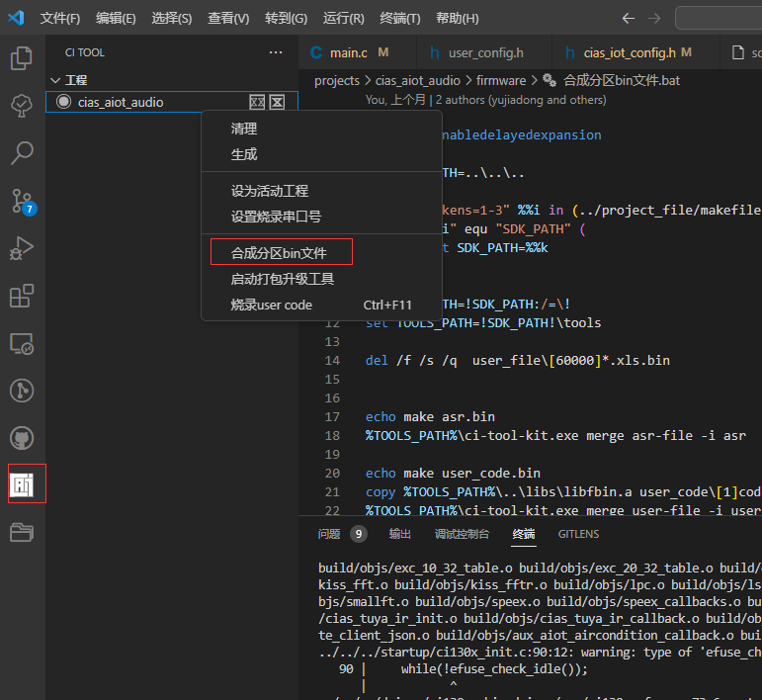The width and height of the screenshot is (762, 700).
Task: Select the cias_aiot_audio project radio circle
Action: pyautogui.click(x=63, y=102)
